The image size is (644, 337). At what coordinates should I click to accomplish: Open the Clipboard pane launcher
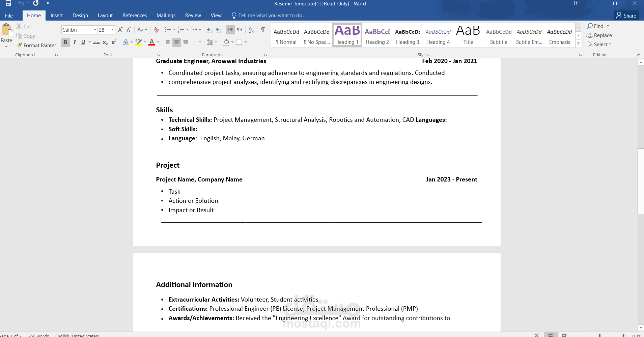click(56, 55)
